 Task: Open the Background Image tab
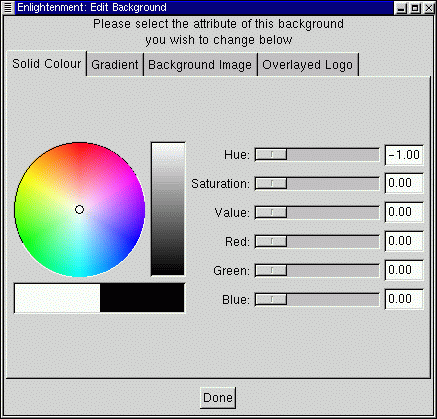click(x=200, y=64)
